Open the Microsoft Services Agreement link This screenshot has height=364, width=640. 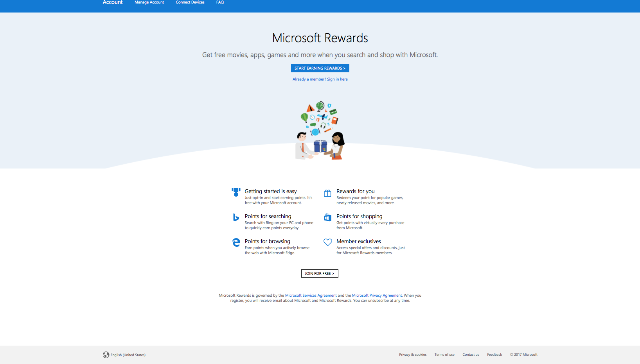pos(311,296)
